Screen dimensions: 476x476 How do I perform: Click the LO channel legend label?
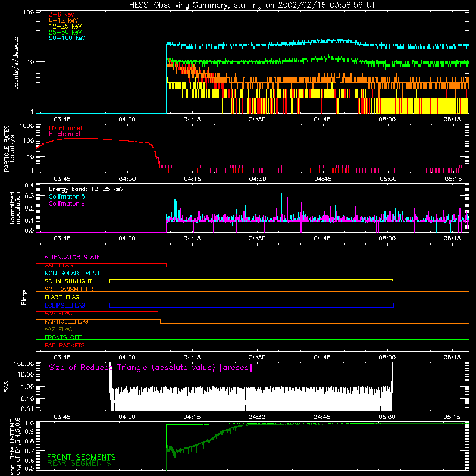(x=65, y=128)
